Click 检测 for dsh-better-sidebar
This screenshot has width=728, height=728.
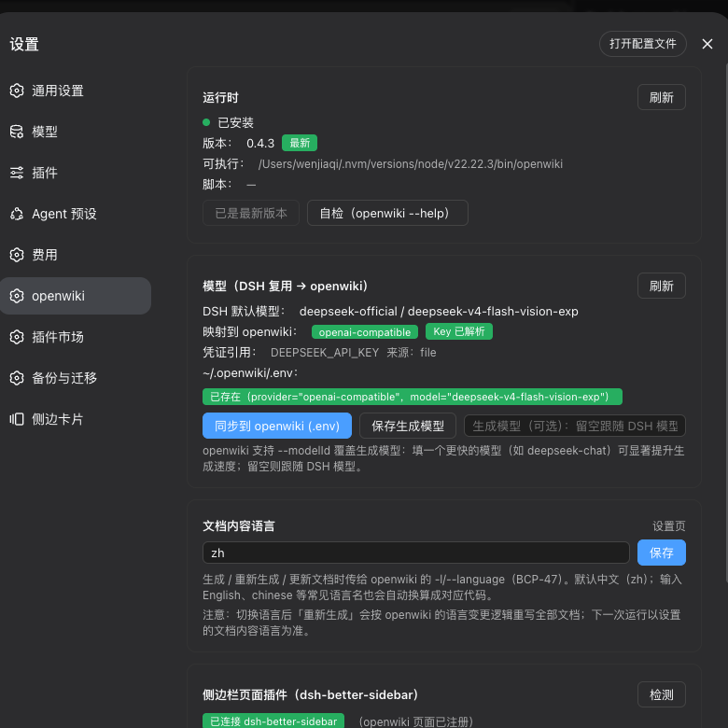tap(661, 694)
